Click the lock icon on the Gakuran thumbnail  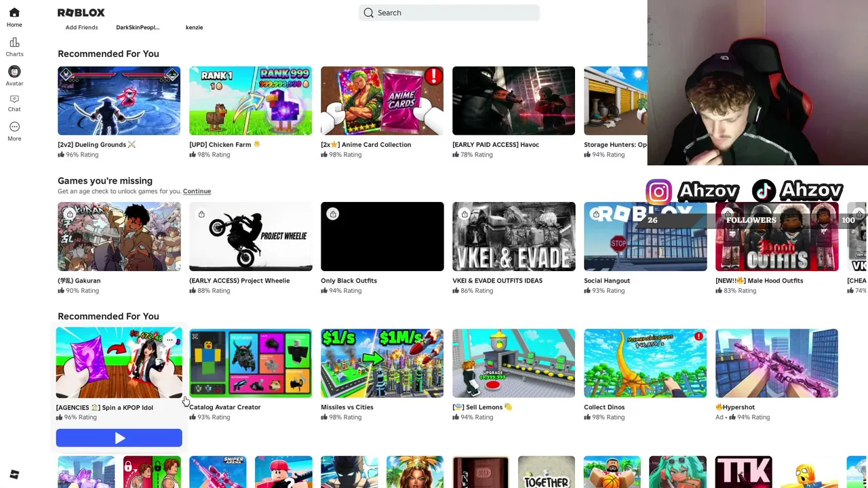click(70, 214)
